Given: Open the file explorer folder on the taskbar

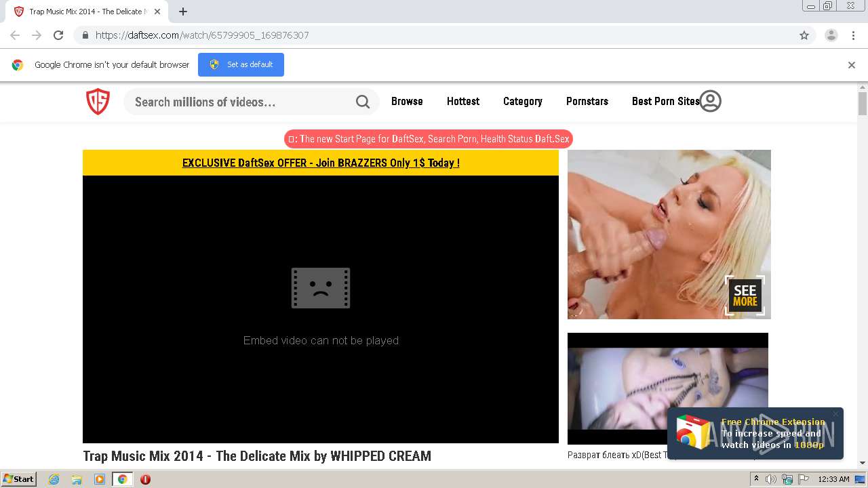Looking at the screenshot, I should tap(77, 479).
